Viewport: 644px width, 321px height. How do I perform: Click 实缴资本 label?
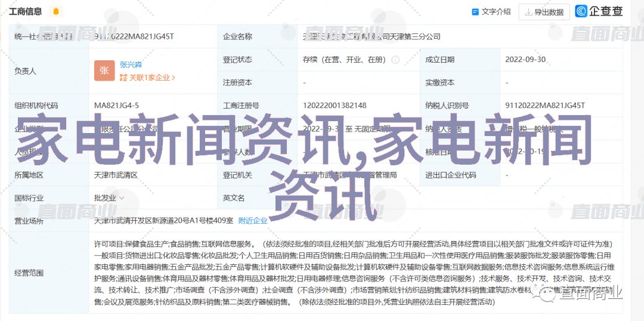coord(440,82)
